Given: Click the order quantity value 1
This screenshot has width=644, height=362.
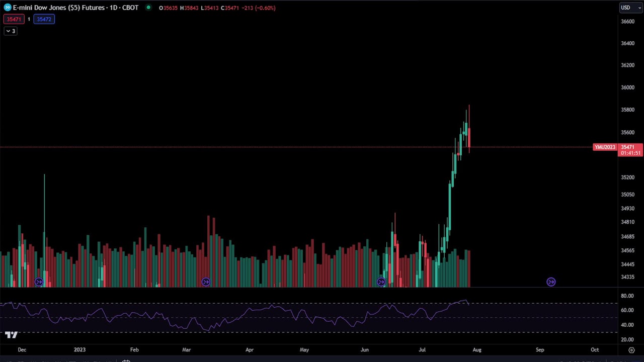Looking at the screenshot, I should (x=29, y=19).
